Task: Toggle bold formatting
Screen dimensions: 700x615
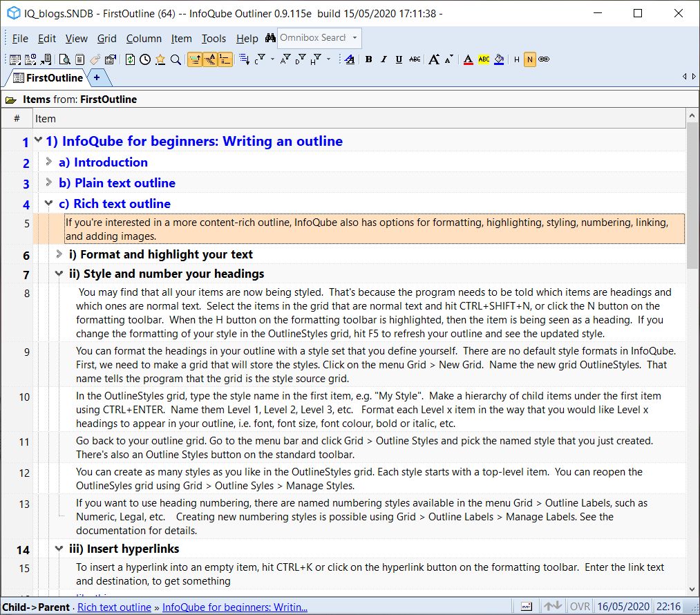Action: tap(369, 59)
